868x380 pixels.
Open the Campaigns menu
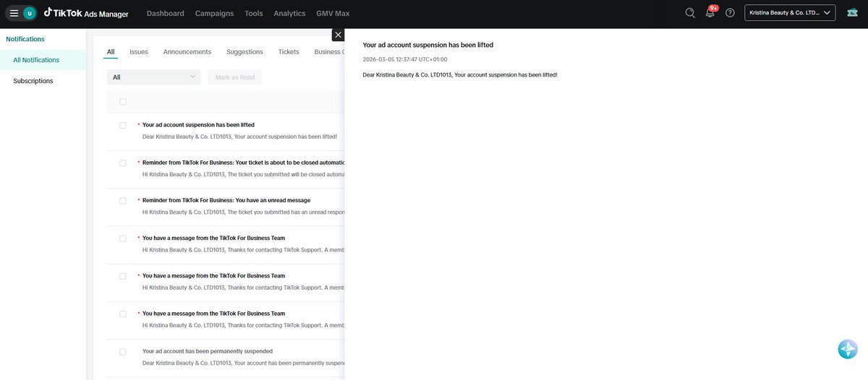(214, 14)
